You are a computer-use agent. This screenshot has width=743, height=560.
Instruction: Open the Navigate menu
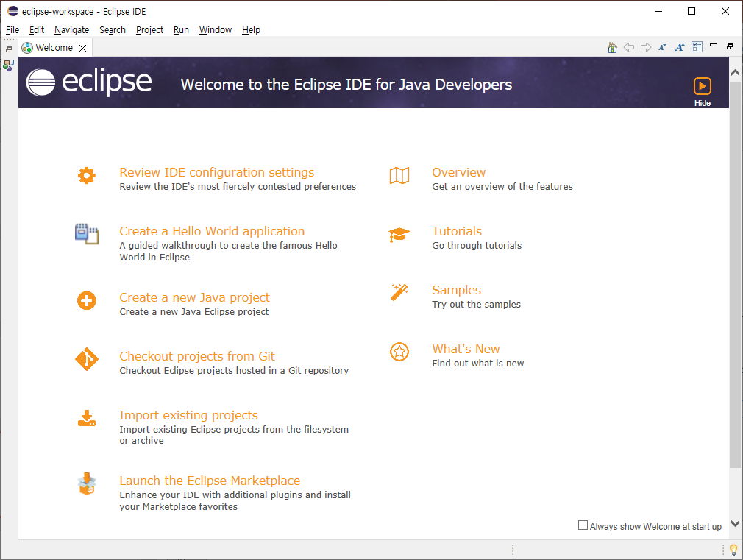(x=71, y=30)
